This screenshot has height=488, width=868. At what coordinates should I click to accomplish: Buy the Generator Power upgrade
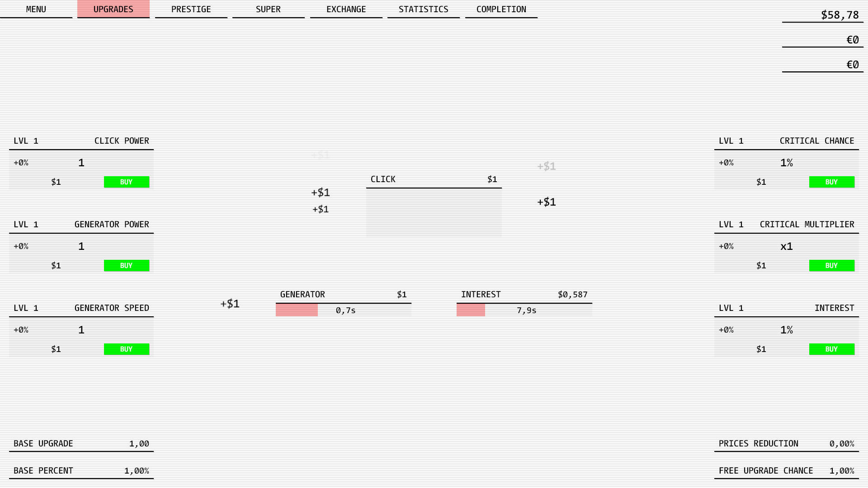[126, 265]
